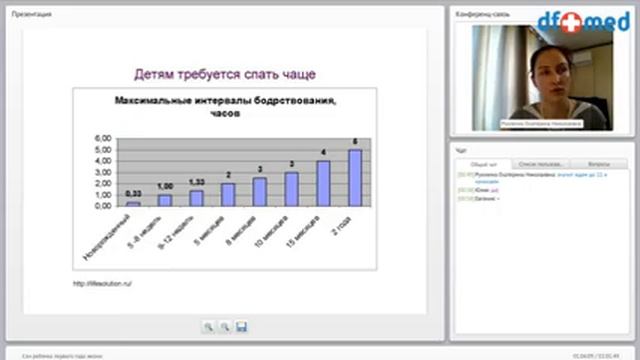Screen dimensions: 640x360
Task: Switch to the 'Список пользователей' tab
Action: click(x=540, y=164)
